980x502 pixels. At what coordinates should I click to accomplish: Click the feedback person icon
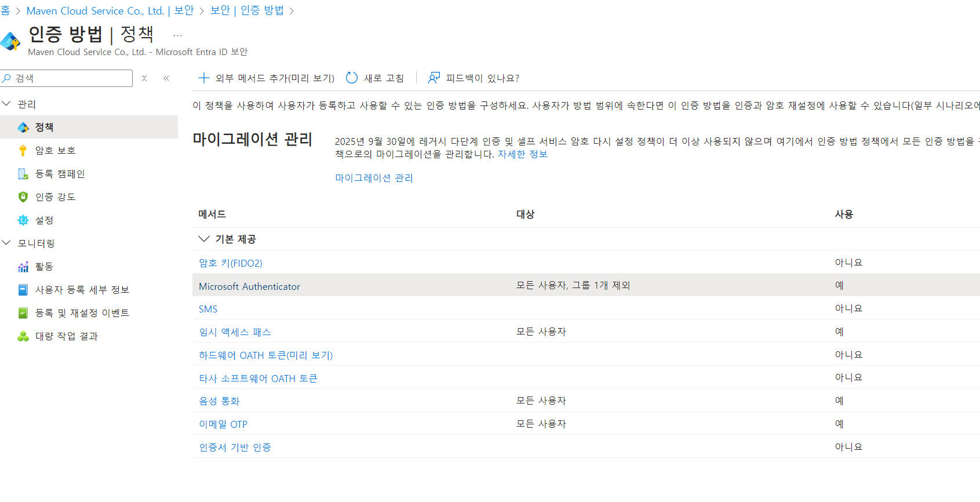[x=434, y=78]
